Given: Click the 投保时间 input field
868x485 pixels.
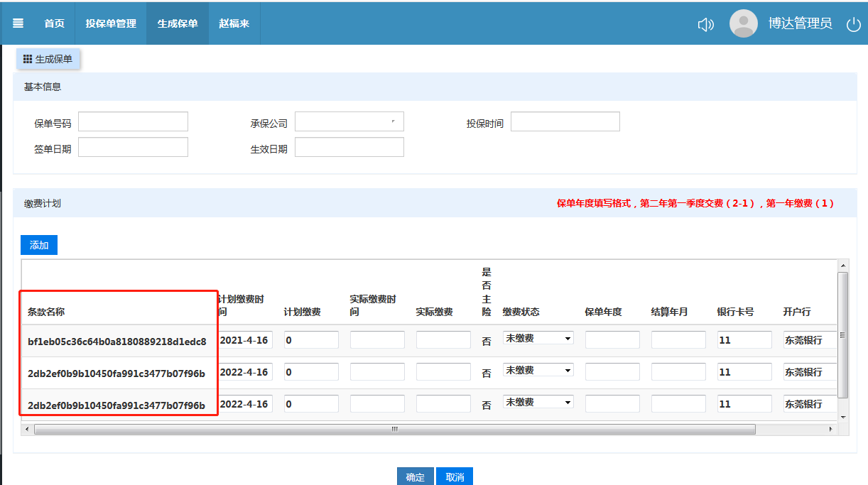Looking at the screenshot, I should (x=565, y=122).
